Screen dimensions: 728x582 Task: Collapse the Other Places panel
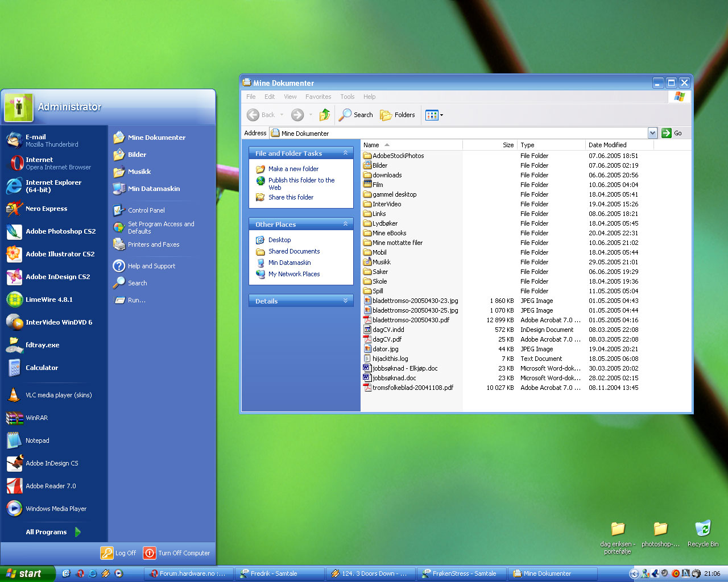pyautogui.click(x=345, y=224)
